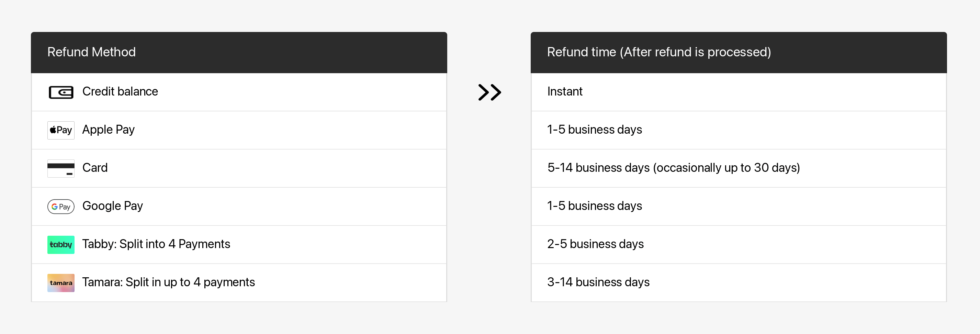Click the 5-14 business days card refund text

(673, 168)
